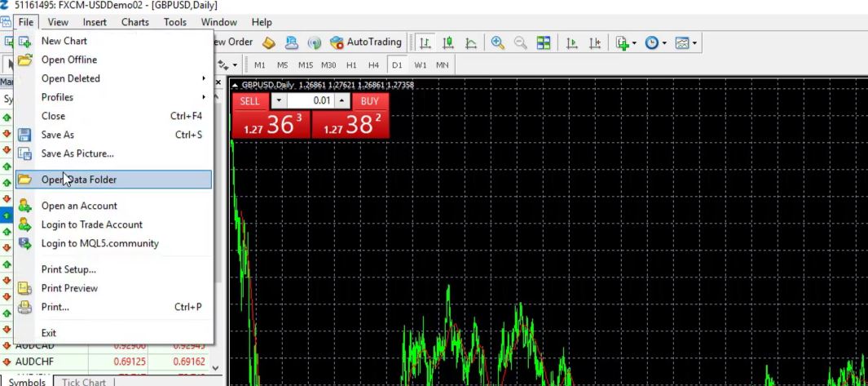Screen dimensions: 868x386
Task: Tile chart windows using grid icon
Action: (x=544, y=42)
